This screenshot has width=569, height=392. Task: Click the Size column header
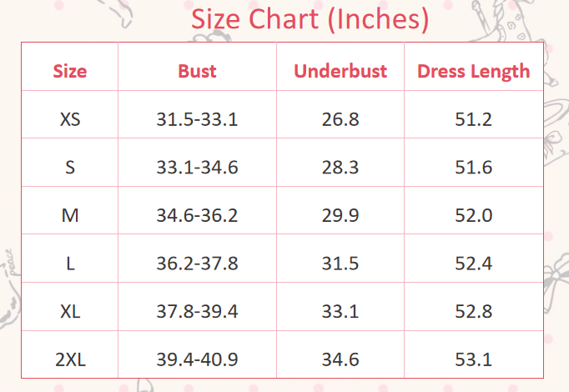click(70, 71)
